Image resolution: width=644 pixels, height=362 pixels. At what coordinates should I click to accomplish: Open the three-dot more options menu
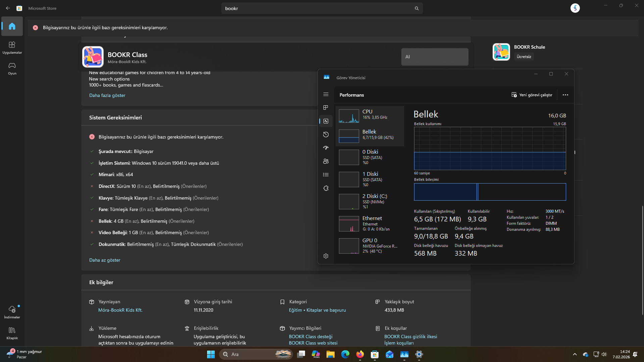pyautogui.click(x=565, y=95)
